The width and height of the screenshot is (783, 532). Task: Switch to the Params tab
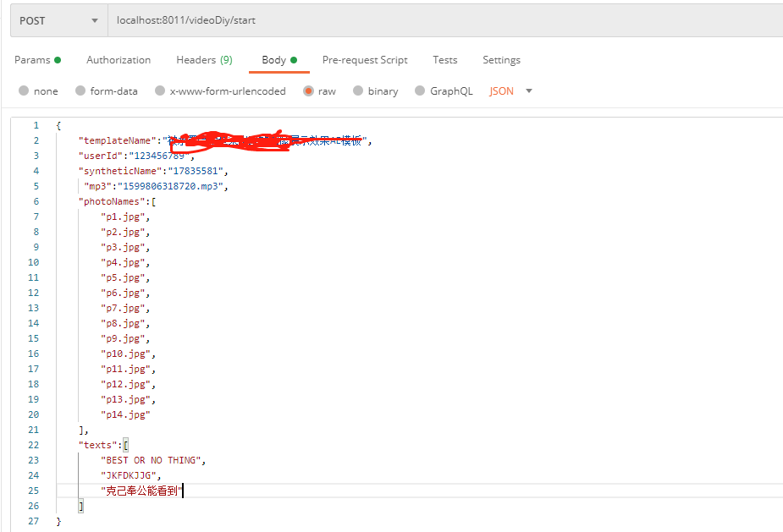tap(37, 60)
